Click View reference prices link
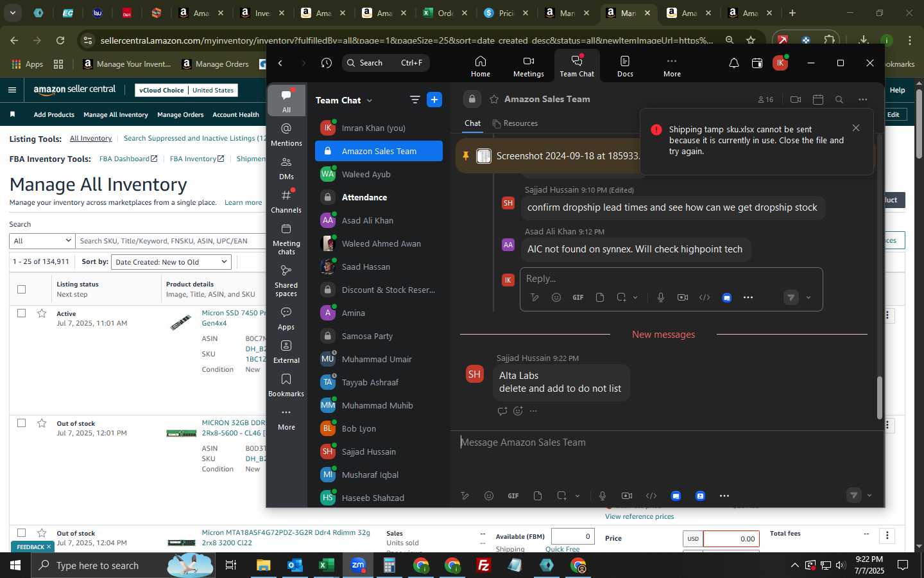The height and width of the screenshot is (578, 924). click(x=640, y=516)
